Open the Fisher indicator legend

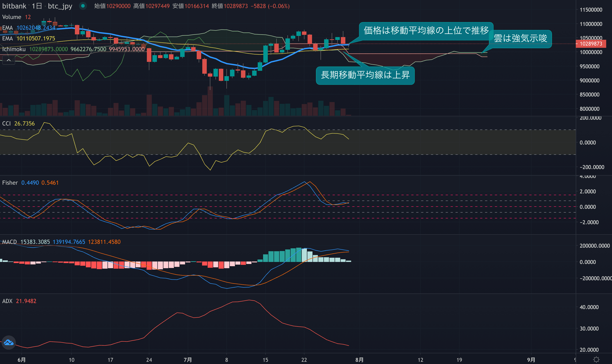10,183
